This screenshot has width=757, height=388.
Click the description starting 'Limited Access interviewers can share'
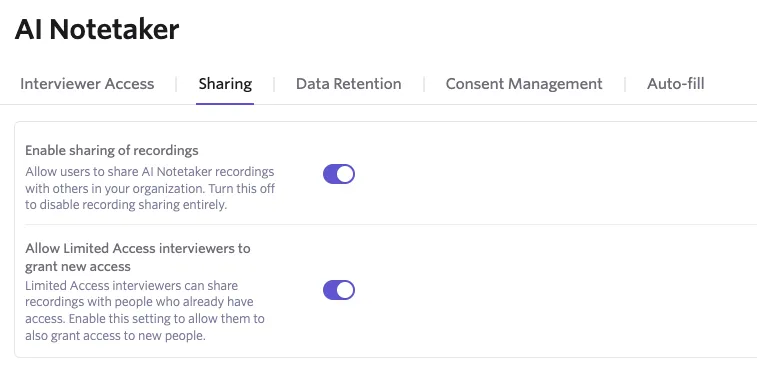point(145,310)
